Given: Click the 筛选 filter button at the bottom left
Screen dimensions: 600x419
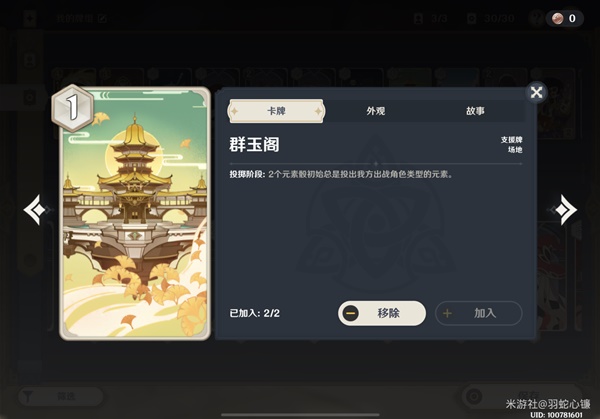Looking at the screenshot, I should pos(60,396).
